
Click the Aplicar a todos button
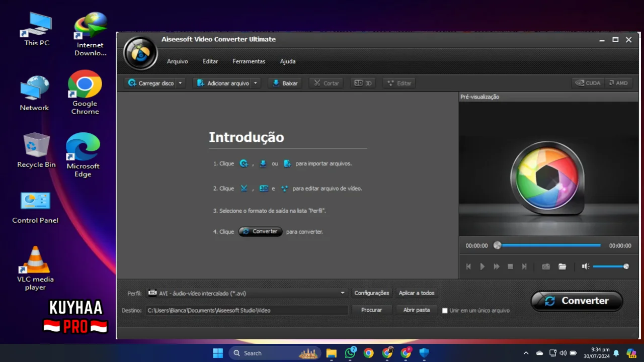[x=417, y=293]
